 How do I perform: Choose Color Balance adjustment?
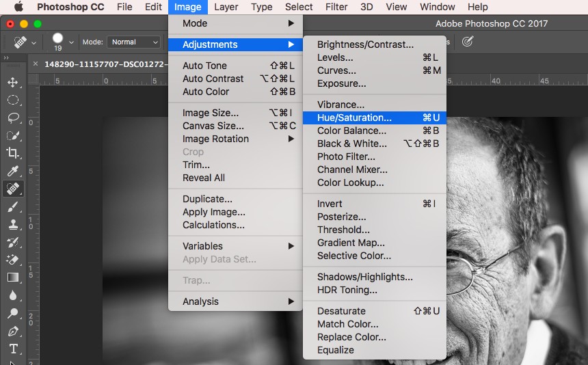click(375, 131)
